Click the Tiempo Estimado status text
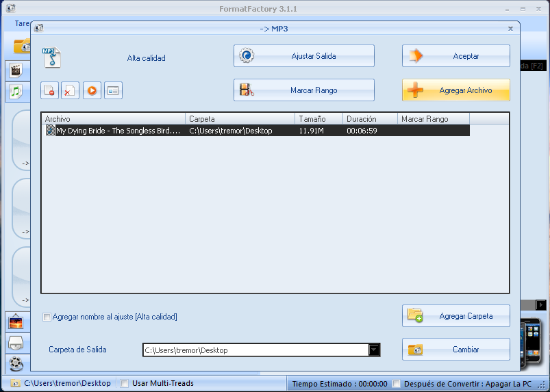 (340, 384)
